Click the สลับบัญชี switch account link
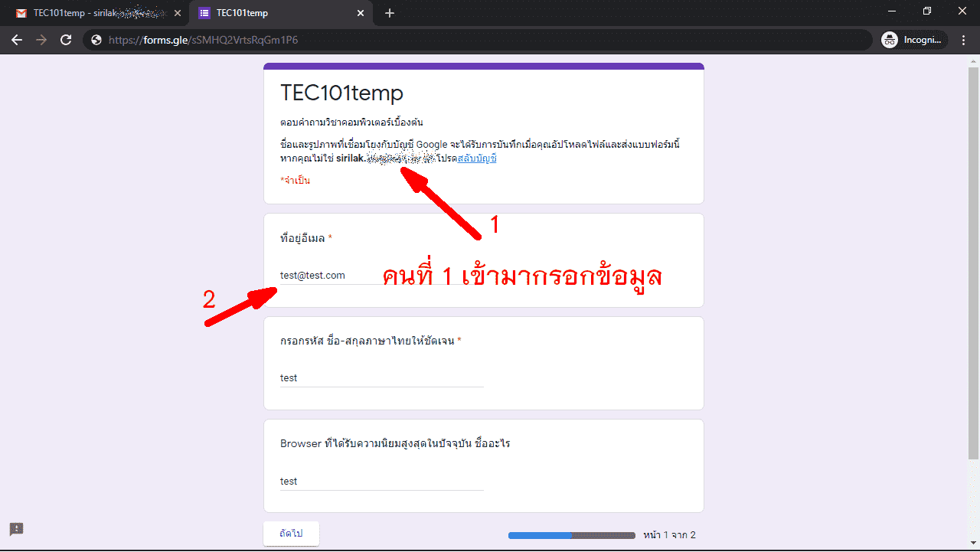The image size is (980, 552). 477,158
